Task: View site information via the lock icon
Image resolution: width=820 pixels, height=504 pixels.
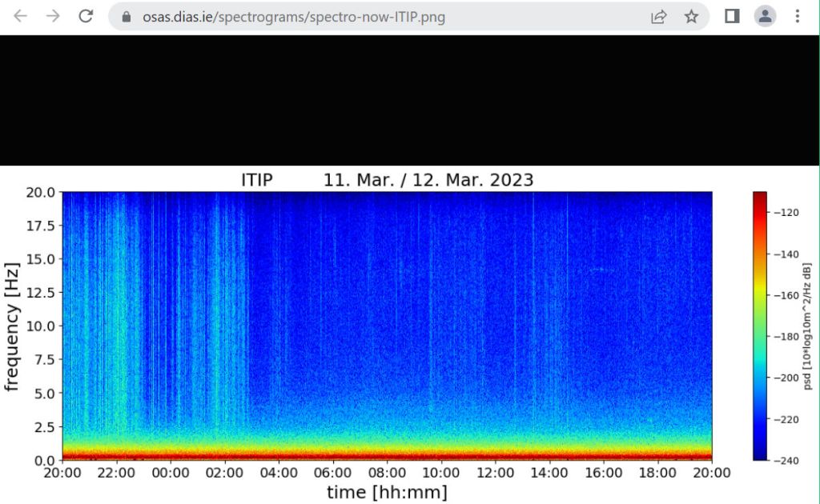Action: tap(126, 17)
